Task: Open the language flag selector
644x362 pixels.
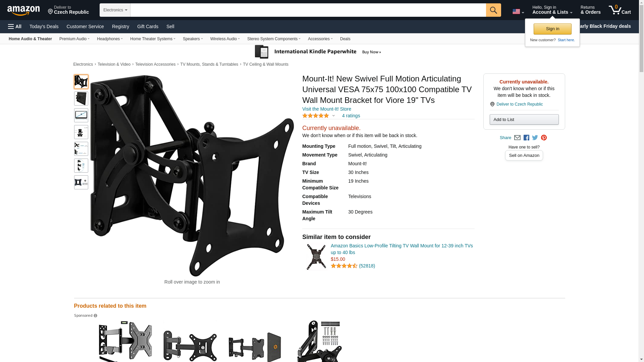Action: (518, 12)
